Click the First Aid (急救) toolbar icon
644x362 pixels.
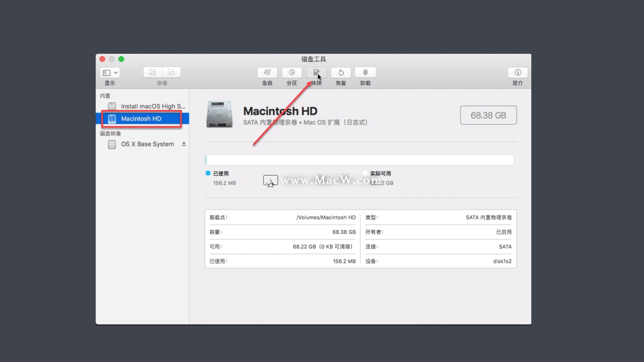click(x=267, y=72)
